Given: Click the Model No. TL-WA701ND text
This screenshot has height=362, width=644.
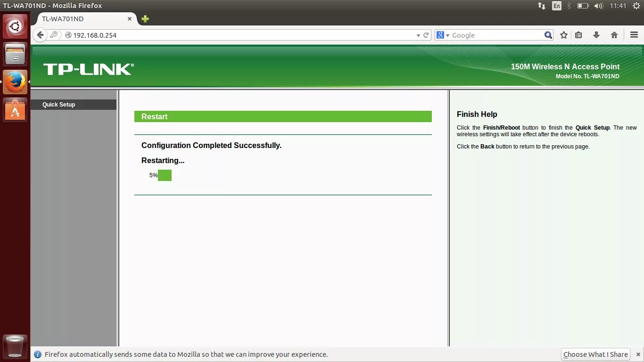Looking at the screenshot, I should pyautogui.click(x=587, y=76).
